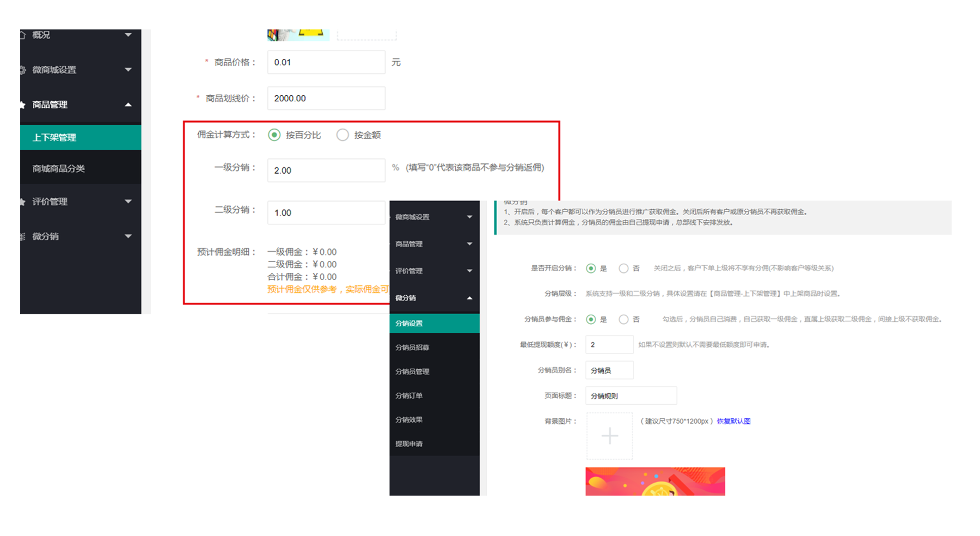Click the plus icon to upload 背景图片

(x=609, y=436)
